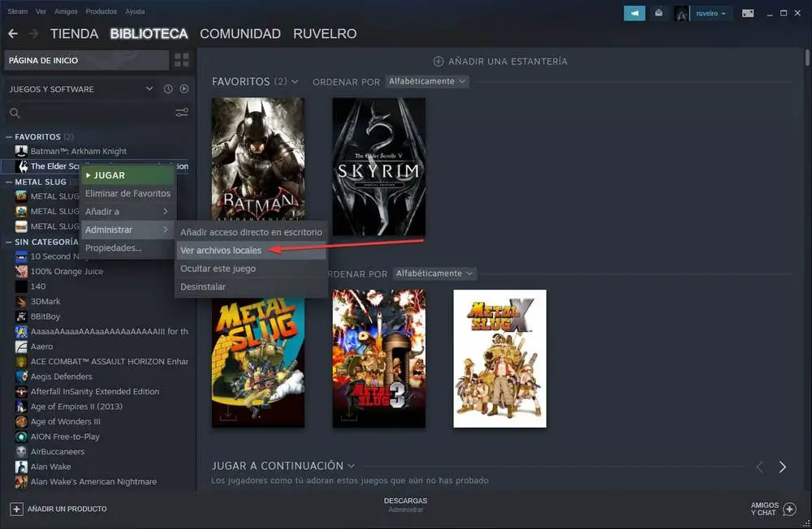Screen dimensions: 812x529
Task: Click the ready-to-play filter icon
Action: click(x=184, y=89)
